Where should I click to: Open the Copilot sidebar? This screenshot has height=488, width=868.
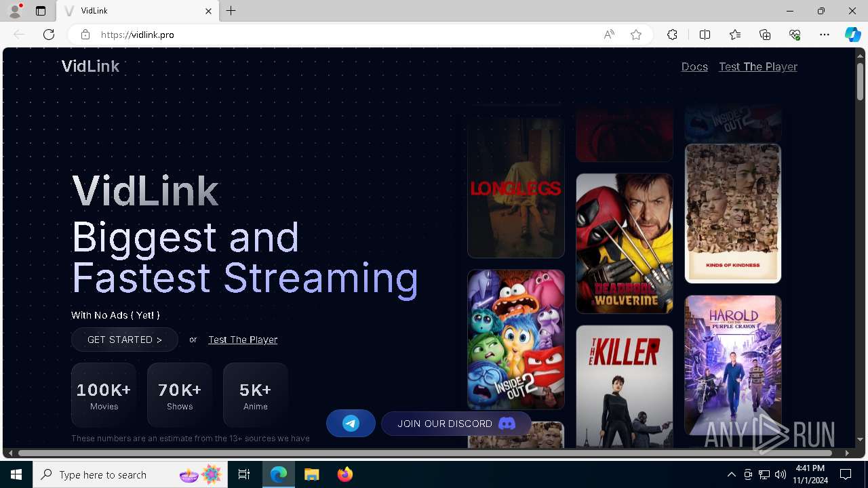(852, 35)
